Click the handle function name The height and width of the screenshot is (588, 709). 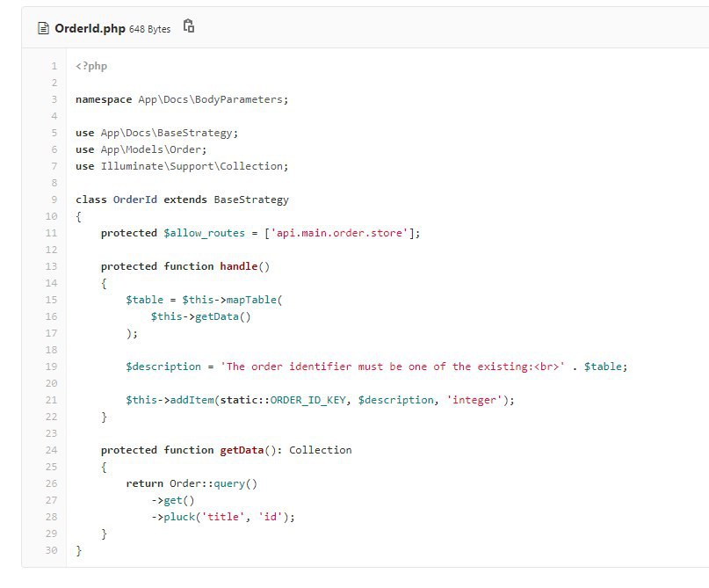coord(239,266)
